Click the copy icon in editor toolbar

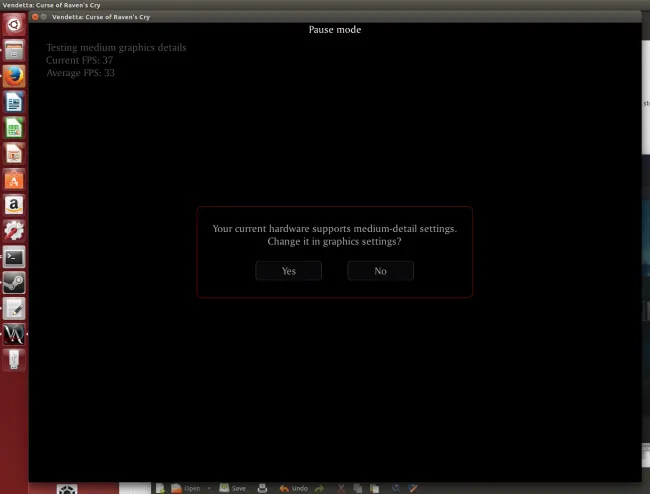358,488
